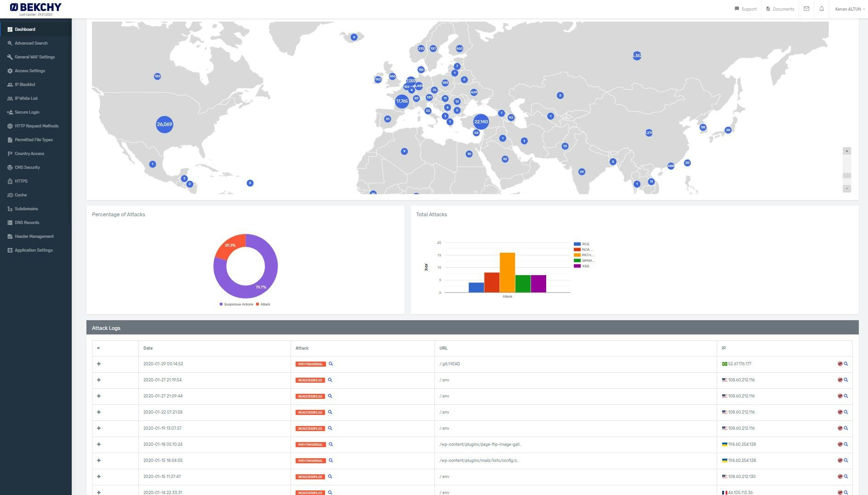Click the DNS Records sidebar icon
Screen dimensions: 868x495
point(10,223)
